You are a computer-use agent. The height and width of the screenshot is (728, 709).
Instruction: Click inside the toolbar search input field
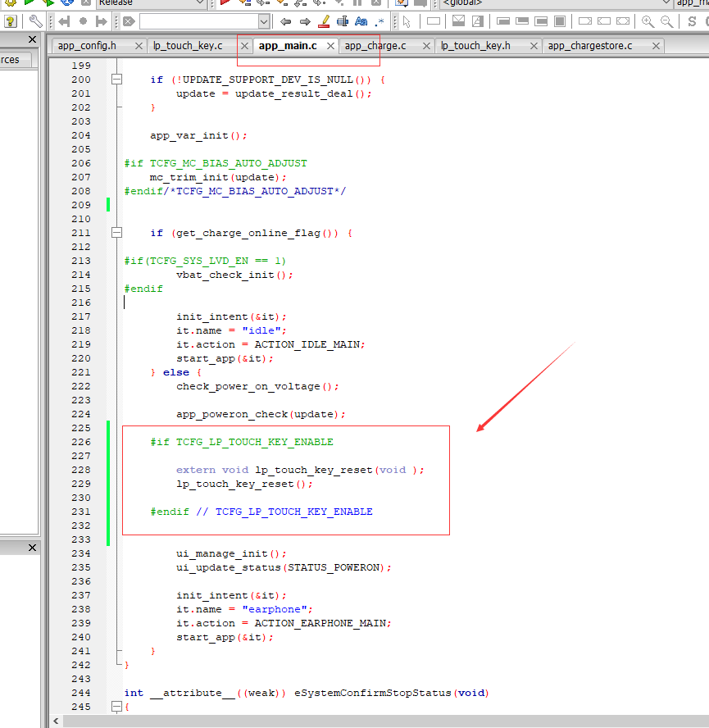click(x=199, y=21)
